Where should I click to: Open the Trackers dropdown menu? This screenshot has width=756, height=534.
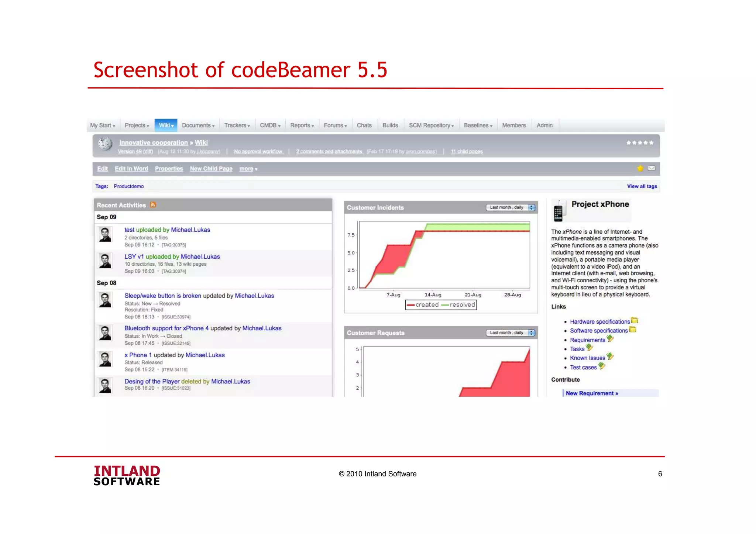[x=237, y=125]
